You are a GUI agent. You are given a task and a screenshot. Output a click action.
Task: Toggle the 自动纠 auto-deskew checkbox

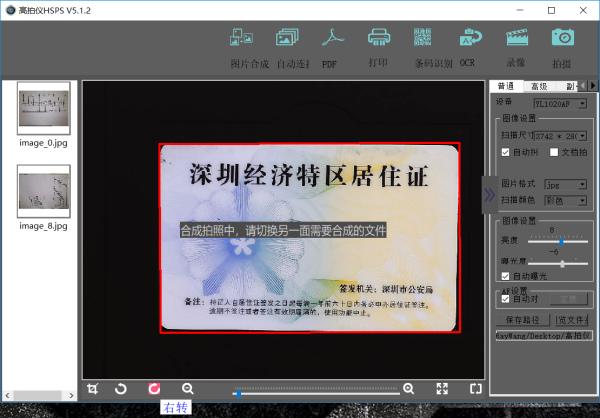pyautogui.click(x=505, y=152)
